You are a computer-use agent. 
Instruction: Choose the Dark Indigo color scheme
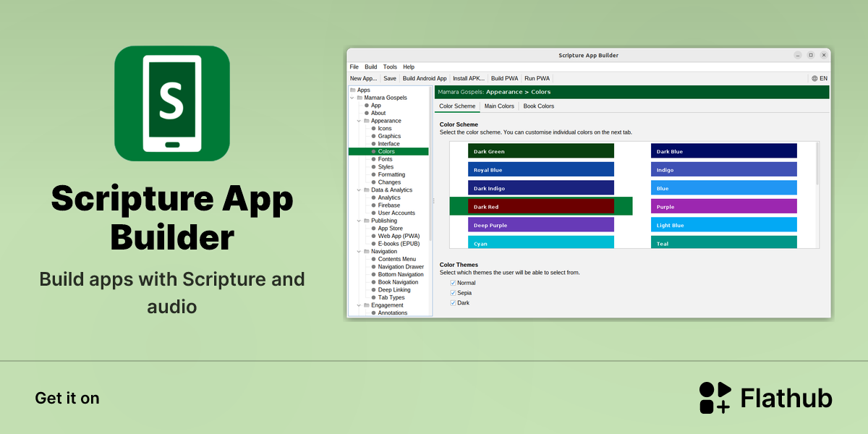(x=541, y=187)
